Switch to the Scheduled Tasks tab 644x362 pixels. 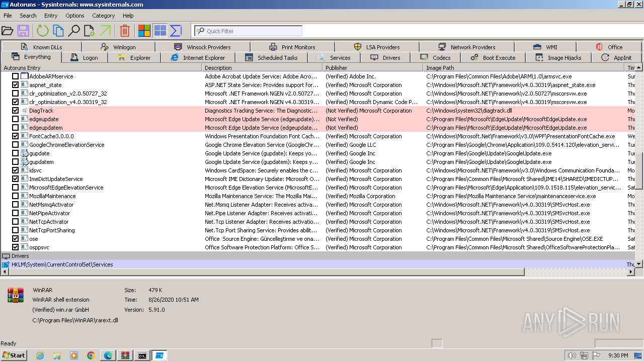(x=272, y=58)
